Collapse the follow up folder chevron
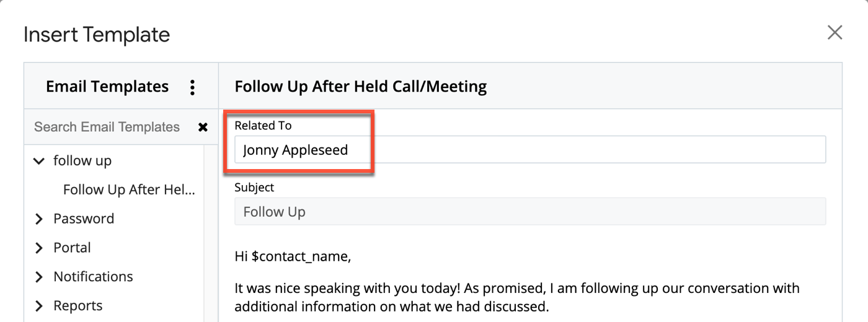 (39, 161)
